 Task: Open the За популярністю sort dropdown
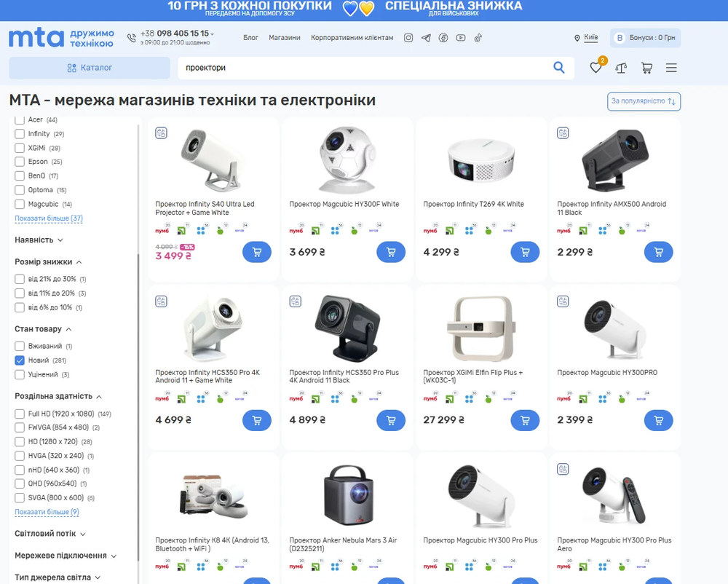pos(644,101)
